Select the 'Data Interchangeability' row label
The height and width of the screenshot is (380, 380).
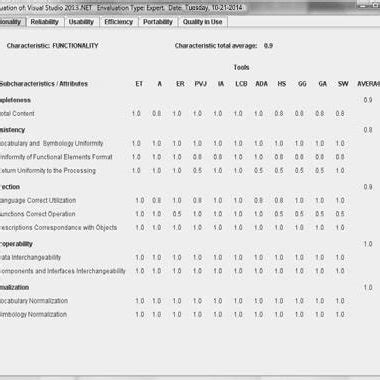tap(31, 257)
